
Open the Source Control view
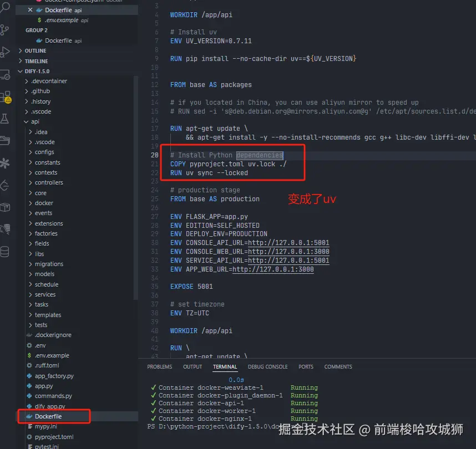coord(4,30)
